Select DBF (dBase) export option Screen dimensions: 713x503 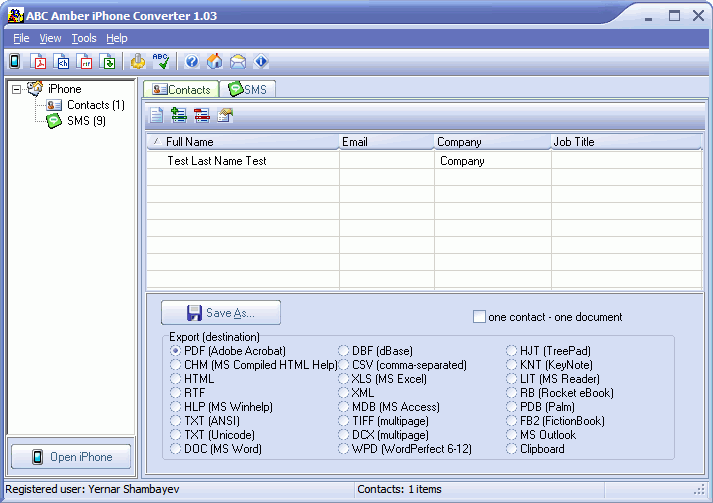pos(344,351)
